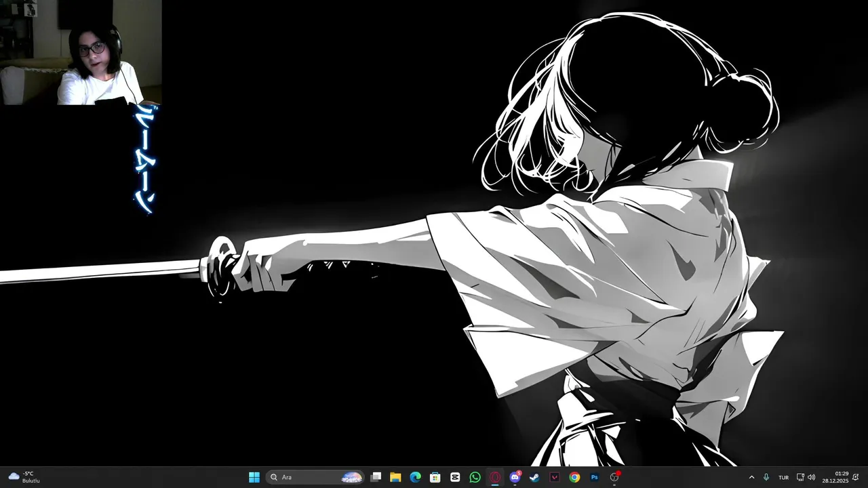Open Steam from the taskbar
The height and width of the screenshot is (488, 868).
pyautogui.click(x=534, y=477)
